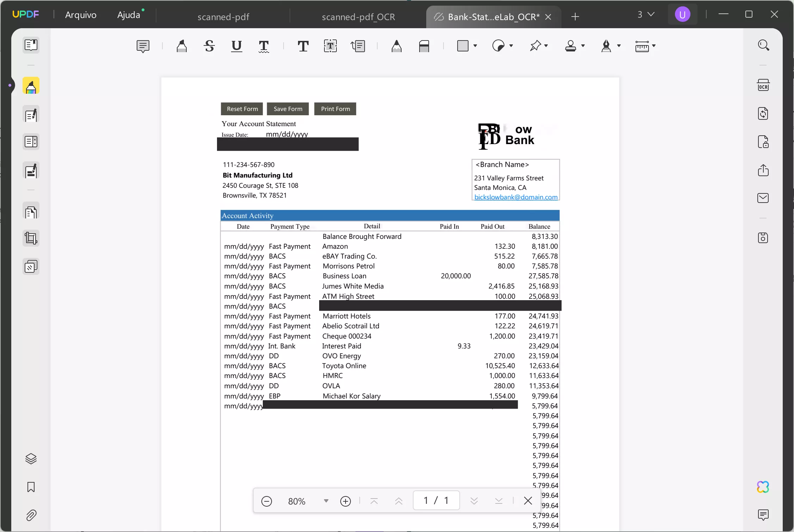Select the Eraser tool
The height and width of the screenshot is (532, 794).
coord(424,46)
